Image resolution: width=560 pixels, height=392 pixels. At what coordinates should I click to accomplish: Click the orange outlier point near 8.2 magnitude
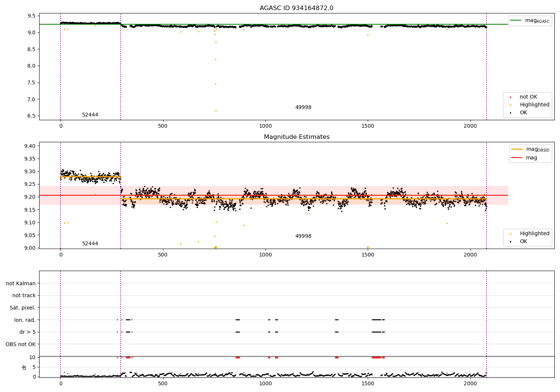point(215,59)
